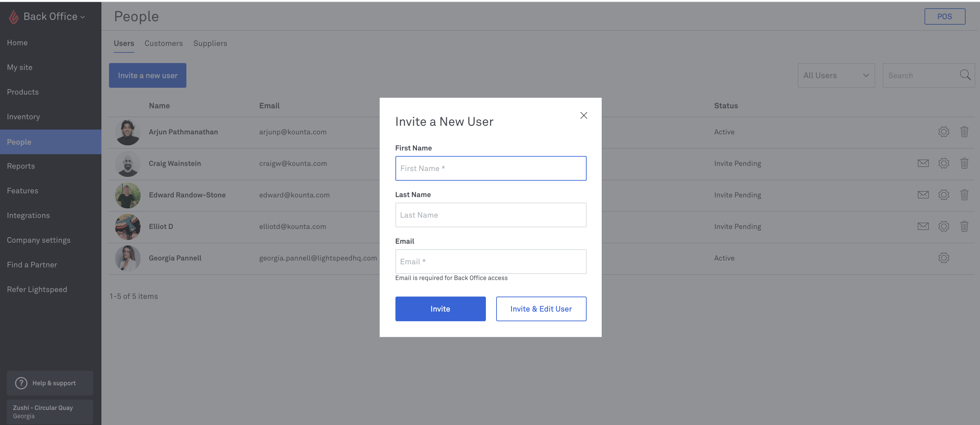The image size is (980, 425).
Task: Open Products in sidebar
Action: (23, 93)
